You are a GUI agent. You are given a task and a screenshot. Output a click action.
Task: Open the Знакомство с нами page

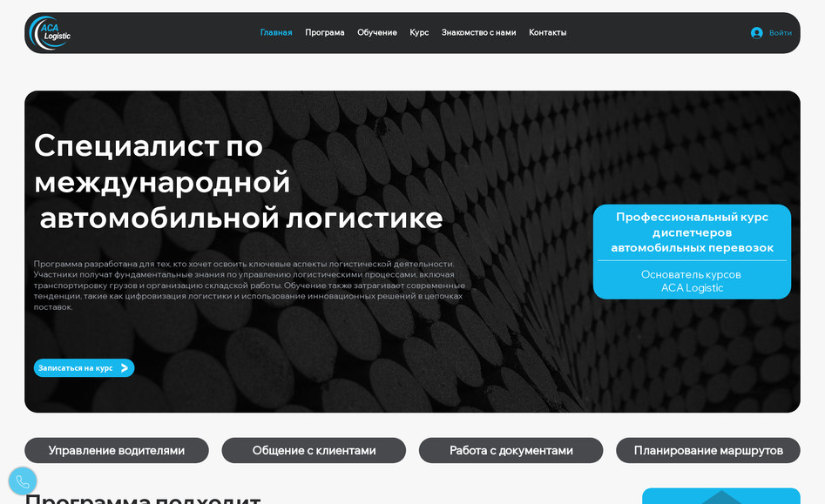478,31
